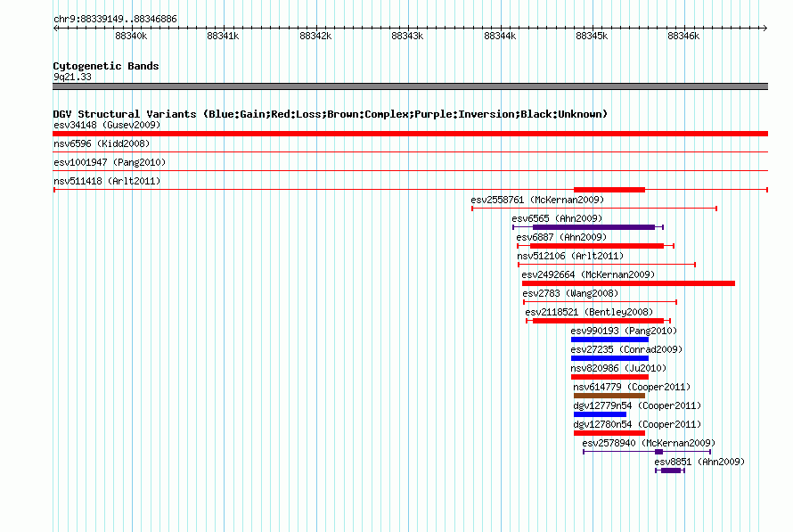Select the blue esv27235 gain bar
This screenshot has width=793, height=532.
(x=610, y=358)
